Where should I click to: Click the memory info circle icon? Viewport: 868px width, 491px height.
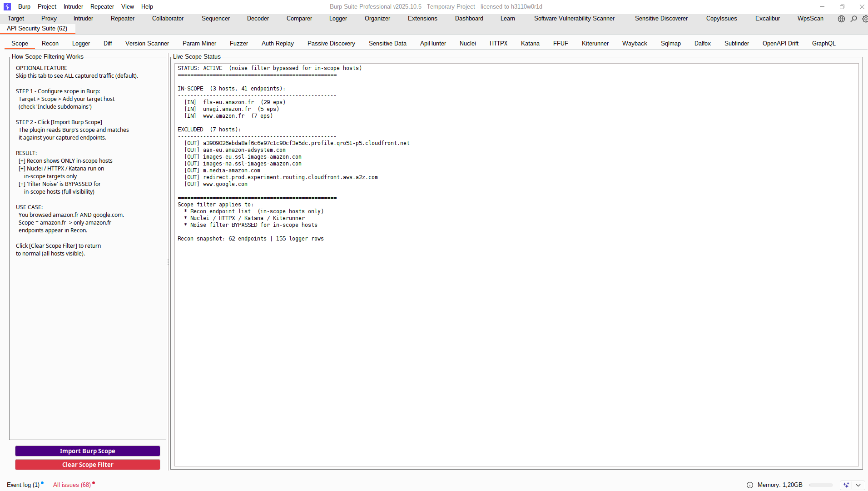coord(750,485)
